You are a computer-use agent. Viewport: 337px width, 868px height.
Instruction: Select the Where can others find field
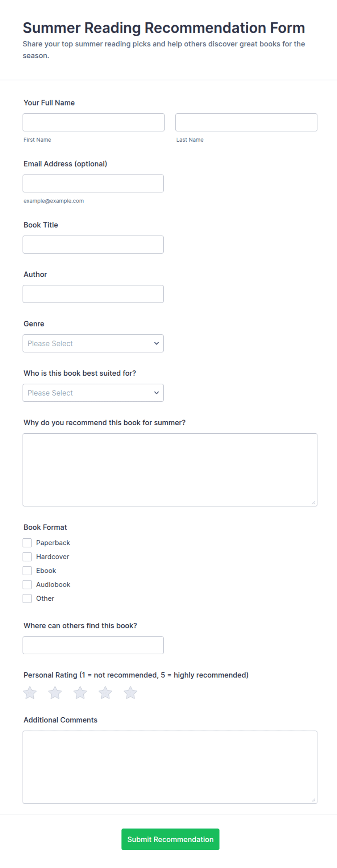pos(93,645)
